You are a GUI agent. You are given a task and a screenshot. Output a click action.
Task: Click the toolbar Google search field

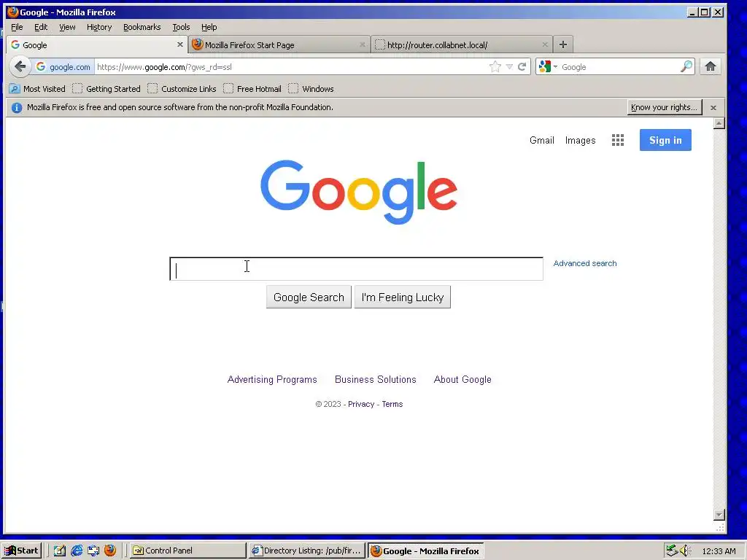point(619,66)
